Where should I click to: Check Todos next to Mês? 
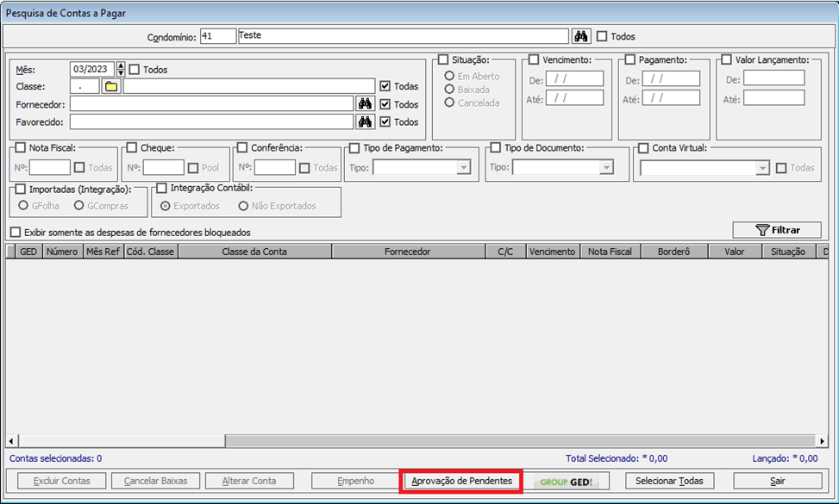(x=135, y=70)
